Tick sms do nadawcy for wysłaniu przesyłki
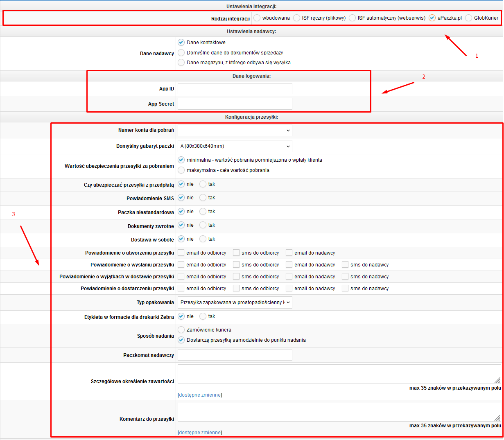 345,265
